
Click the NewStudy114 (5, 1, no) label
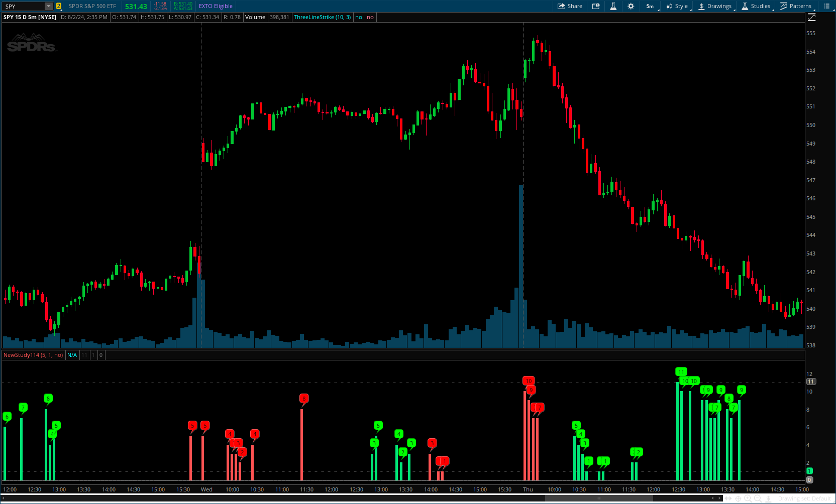click(33, 355)
